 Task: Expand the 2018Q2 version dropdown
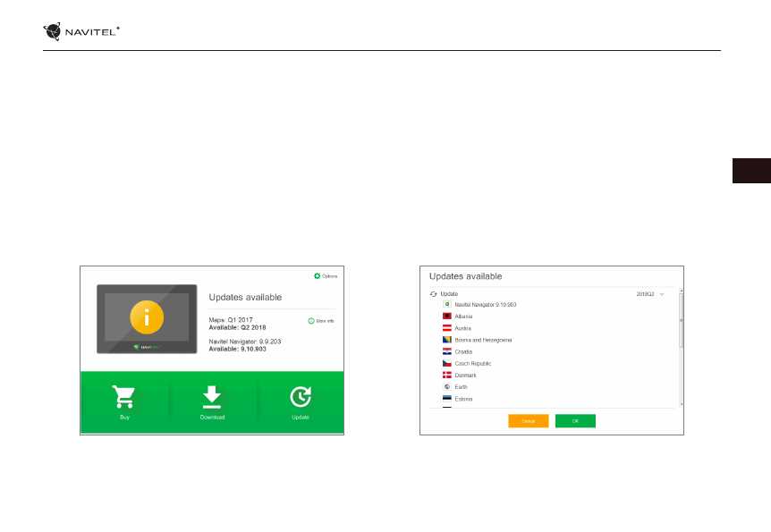[662, 293]
